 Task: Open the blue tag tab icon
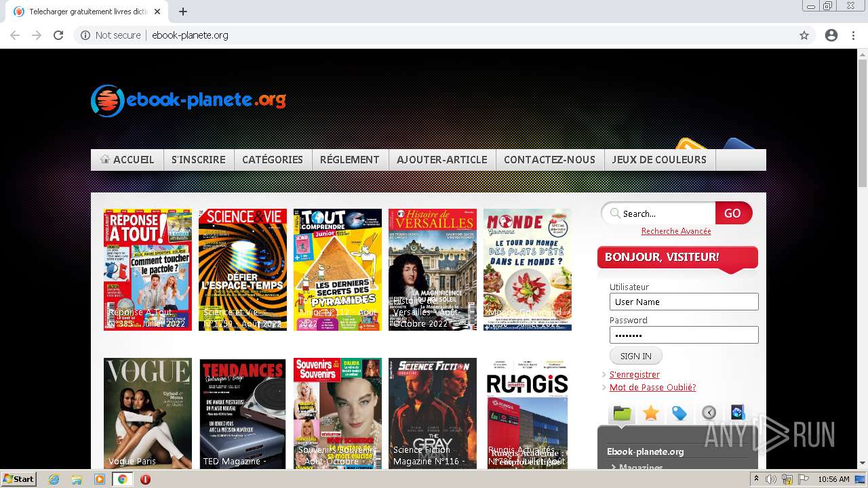click(679, 413)
